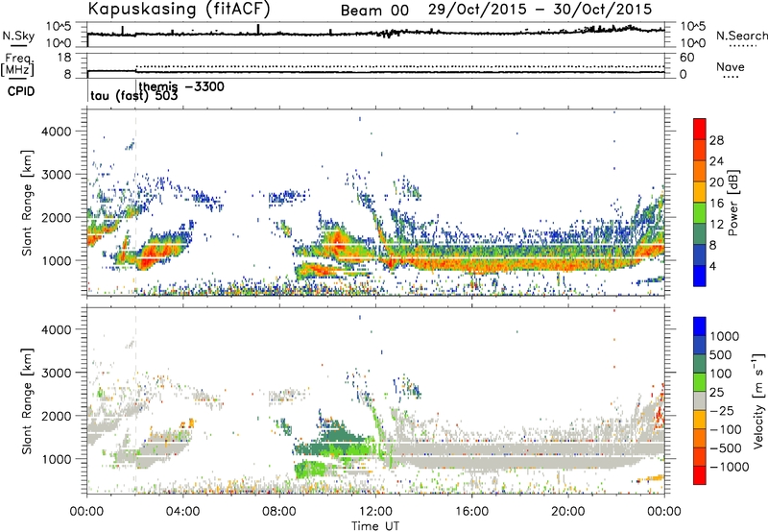Click the blue top of velocity colorbar
The image size is (768, 532).
tap(700, 326)
